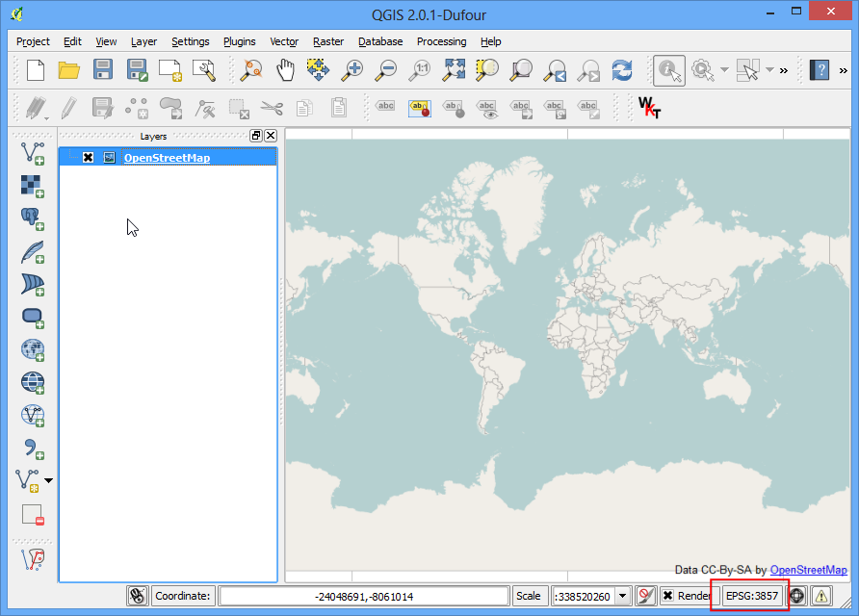This screenshot has height=616, width=859.
Task: Click the Add Vector Layer icon
Action: tap(33, 153)
